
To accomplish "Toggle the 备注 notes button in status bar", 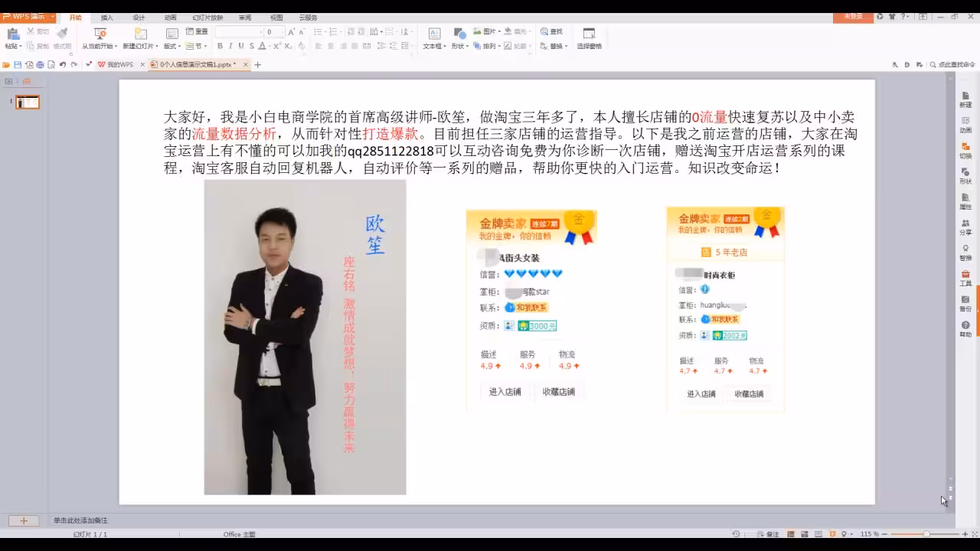I will pyautogui.click(x=769, y=533).
